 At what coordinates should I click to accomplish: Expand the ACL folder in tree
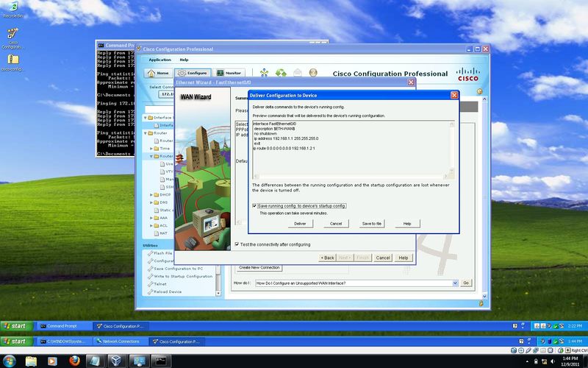pos(151,225)
